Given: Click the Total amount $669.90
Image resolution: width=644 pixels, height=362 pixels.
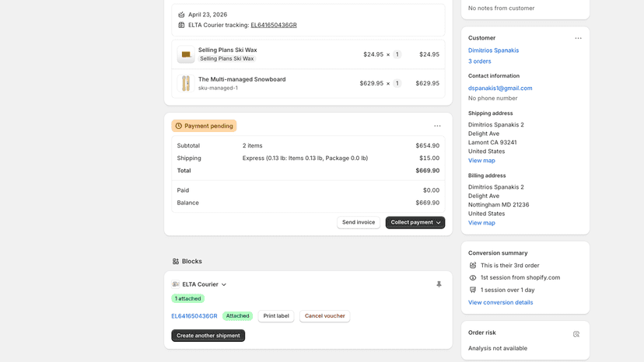Looking at the screenshot, I should pyautogui.click(x=427, y=171).
